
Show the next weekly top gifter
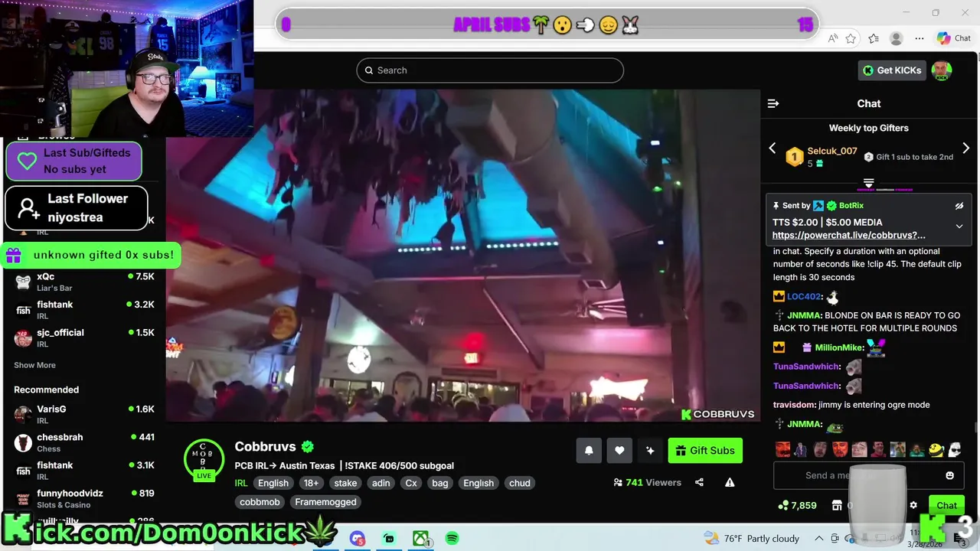pyautogui.click(x=965, y=148)
